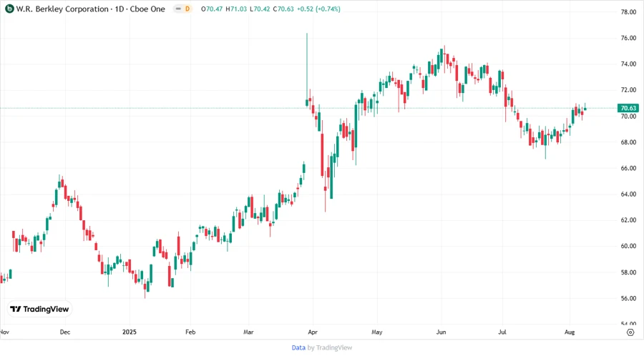Image resolution: width=644 pixels, height=356 pixels.
Task: Click the low value L70.42
Action: coord(260,9)
